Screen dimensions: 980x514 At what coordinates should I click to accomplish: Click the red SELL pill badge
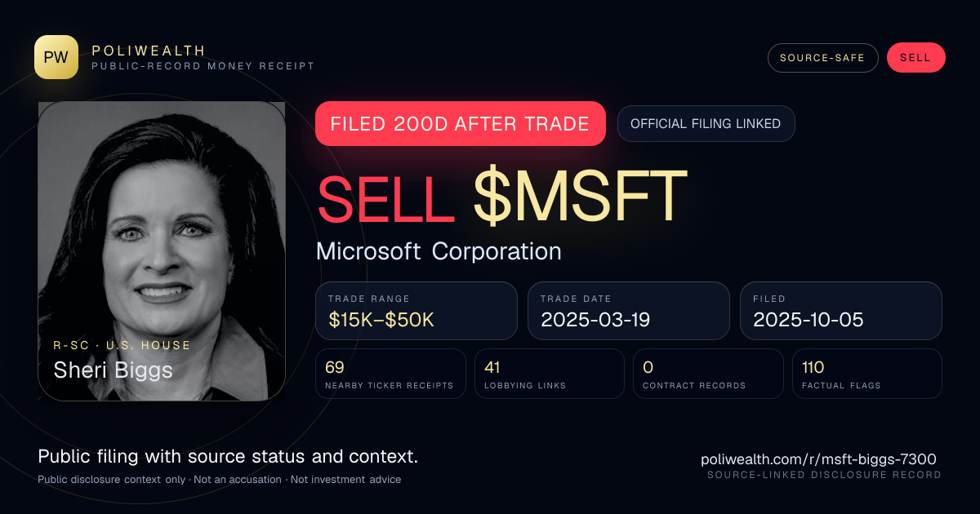pyautogui.click(x=915, y=58)
